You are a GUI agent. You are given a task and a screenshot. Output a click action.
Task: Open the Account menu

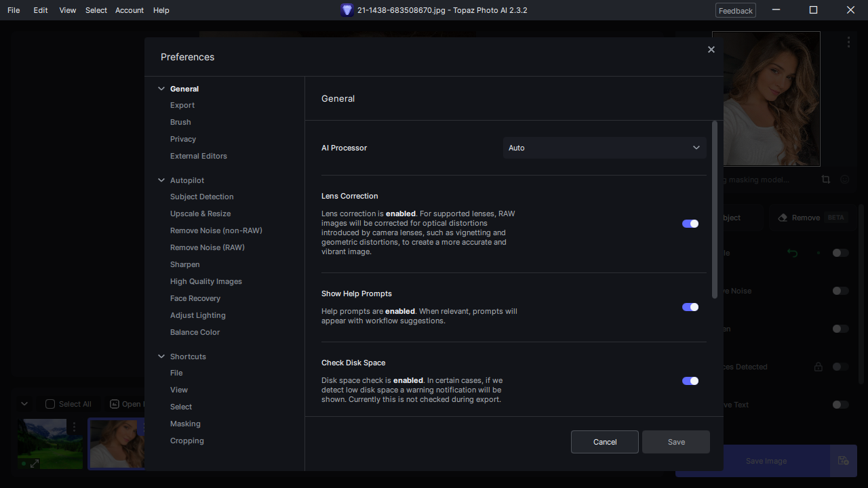pyautogui.click(x=130, y=10)
